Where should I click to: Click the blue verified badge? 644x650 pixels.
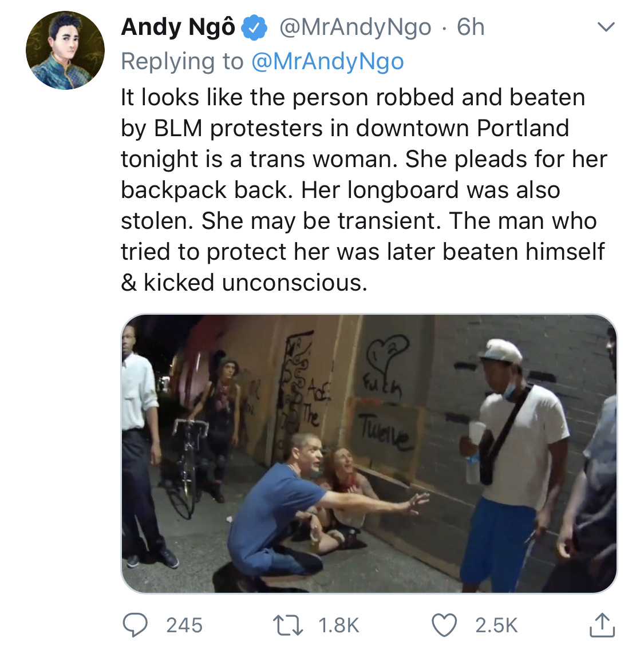tap(255, 27)
